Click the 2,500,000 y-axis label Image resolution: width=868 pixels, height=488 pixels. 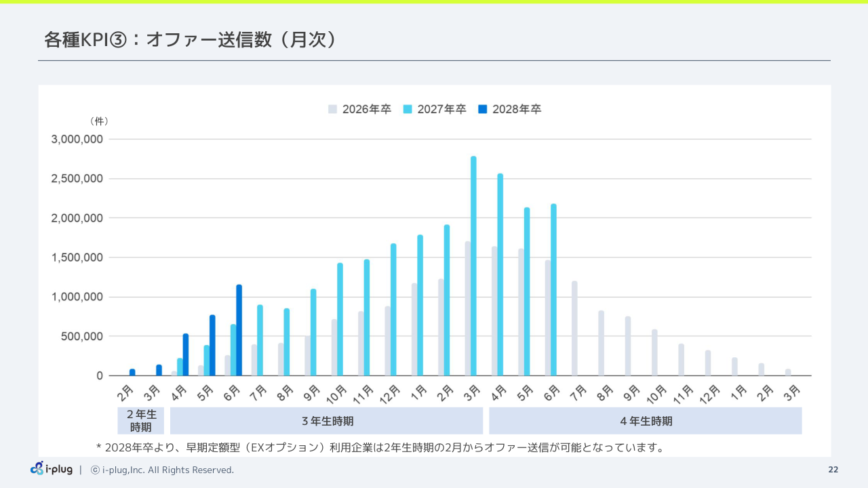coord(77,179)
